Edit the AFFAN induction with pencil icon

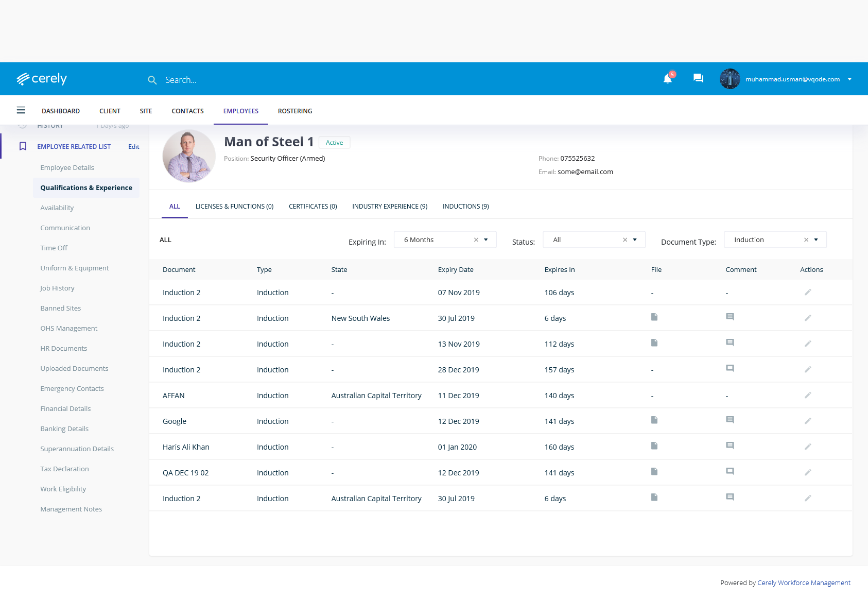pyautogui.click(x=808, y=395)
